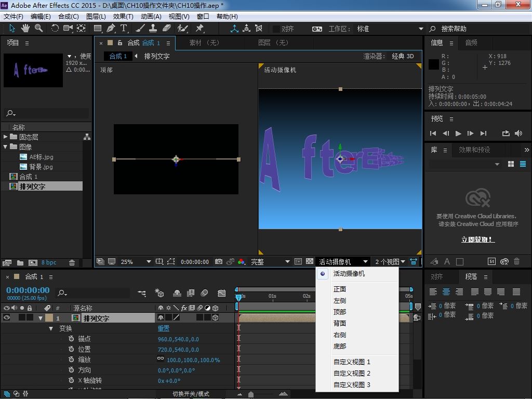Select the Type text tool

tap(124, 28)
